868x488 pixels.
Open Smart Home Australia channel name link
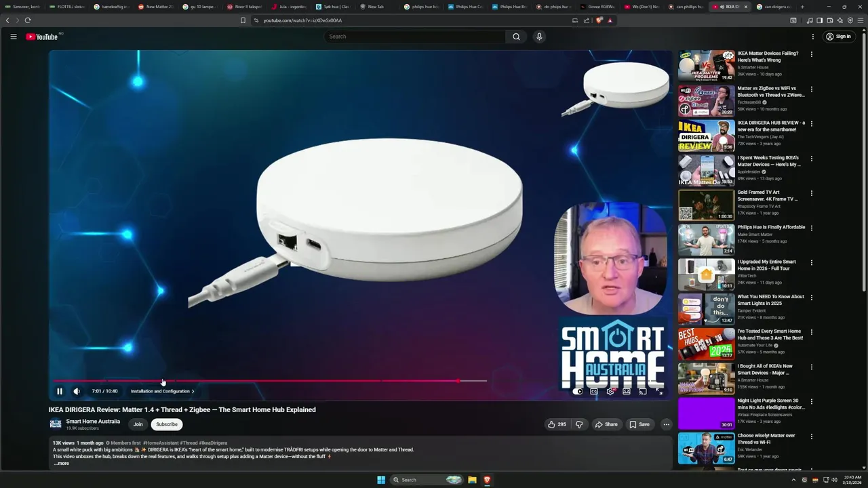pyautogui.click(x=93, y=422)
